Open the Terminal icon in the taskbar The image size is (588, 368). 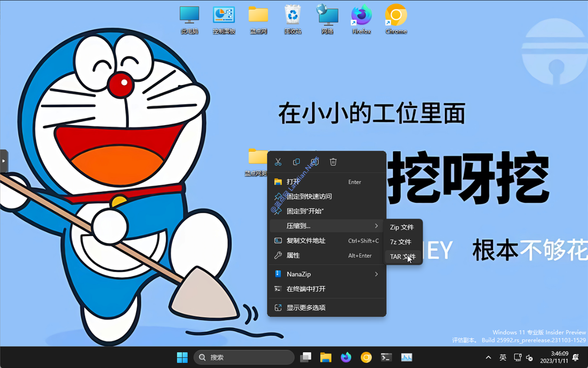pos(386,357)
